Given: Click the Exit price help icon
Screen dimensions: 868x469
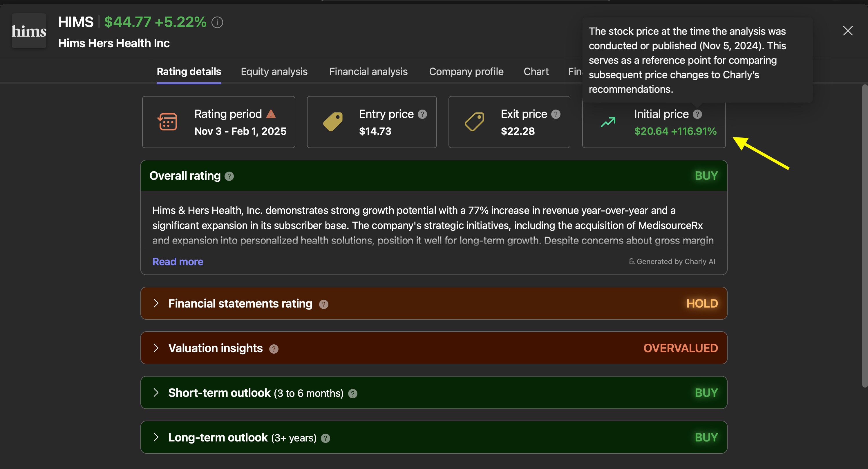Looking at the screenshot, I should tap(556, 114).
